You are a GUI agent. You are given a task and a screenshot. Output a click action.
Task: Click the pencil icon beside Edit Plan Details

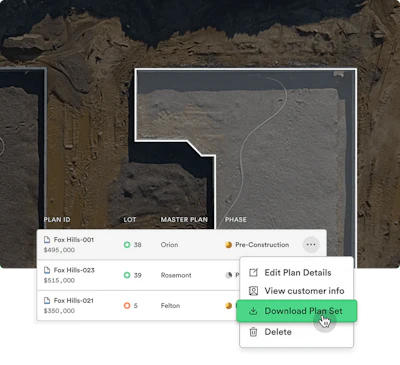click(x=253, y=272)
